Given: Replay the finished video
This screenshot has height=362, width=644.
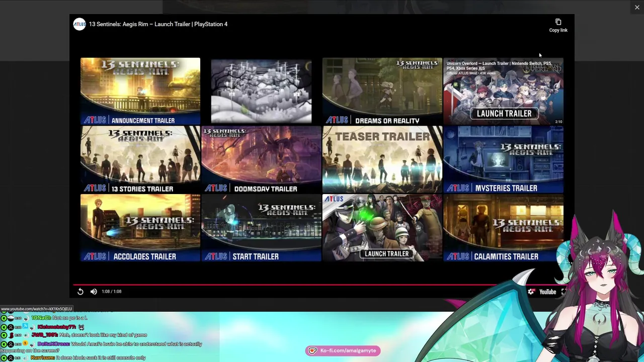Looking at the screenshot, I should (80, 291).
